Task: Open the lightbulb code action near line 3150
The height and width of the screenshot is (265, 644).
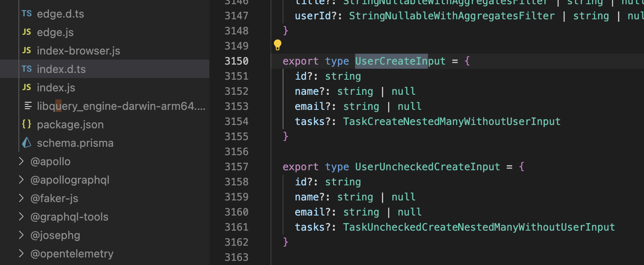Action: [278, 45]
